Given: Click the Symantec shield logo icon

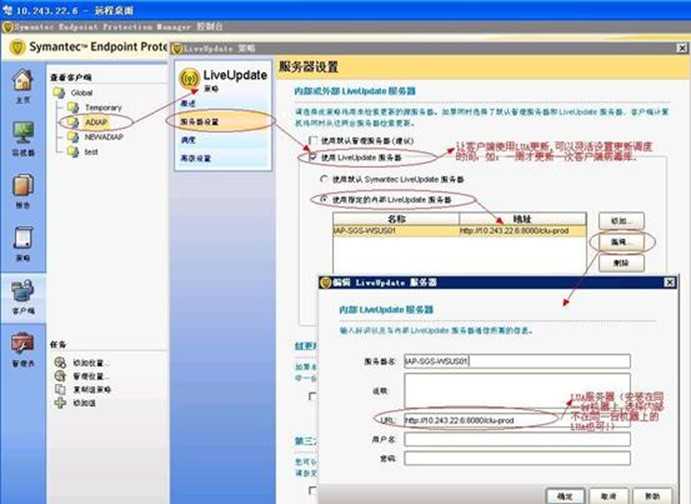Looking at the screenshot, I should [18, 48].
